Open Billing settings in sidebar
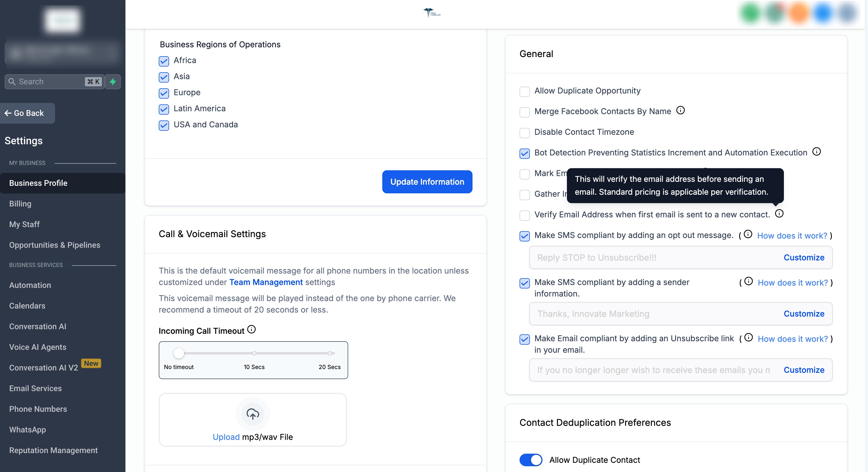 (x=20, y=203)
